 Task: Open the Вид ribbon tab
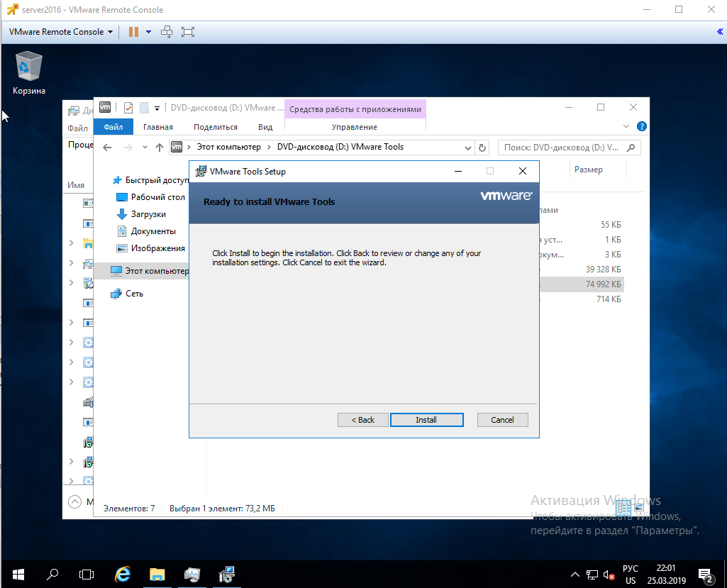(x=265, y=127)
